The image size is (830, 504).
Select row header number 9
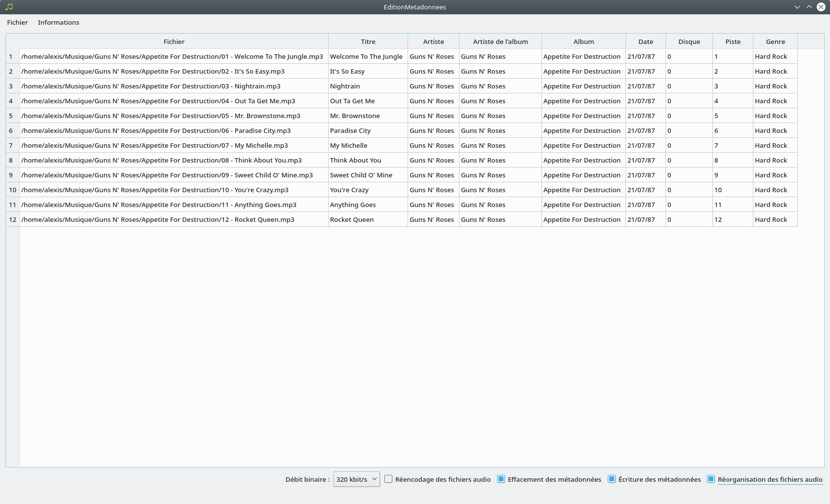(x=12, y=175)
